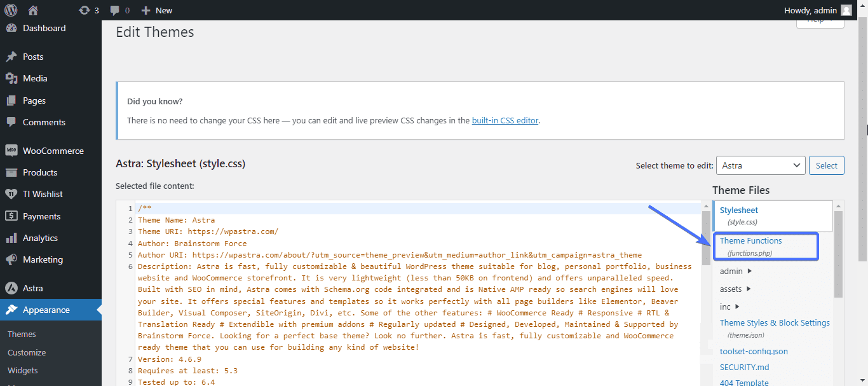Click the 'Howdy, admin' account text
868x386 pixels.
point(811,10)
